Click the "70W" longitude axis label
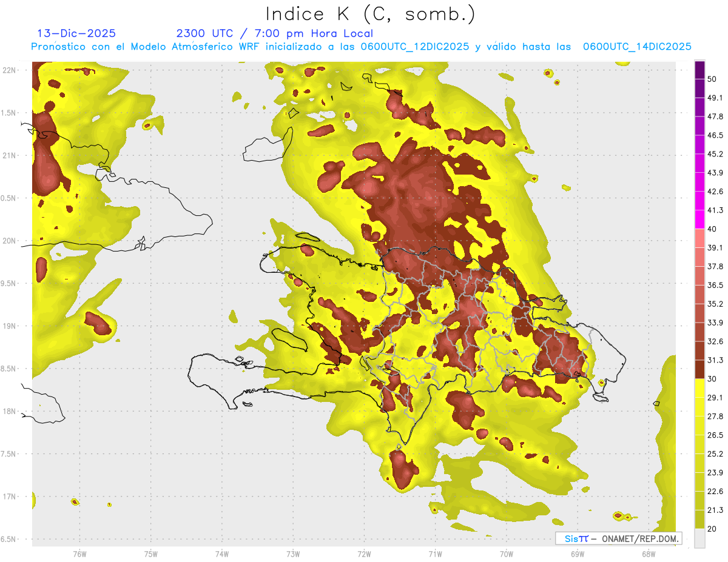This screenshot has height=562, width=728. pos(506,554)
